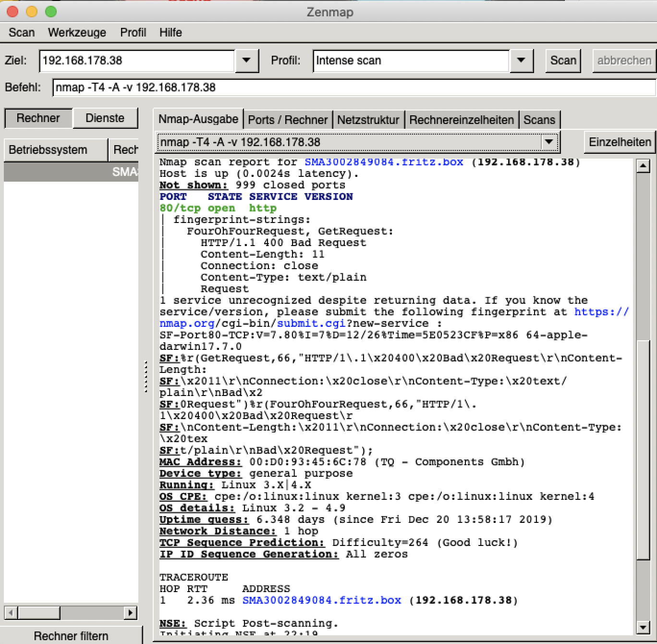
Task: Click the Ziel target input field
Action: tap(137, 61)
